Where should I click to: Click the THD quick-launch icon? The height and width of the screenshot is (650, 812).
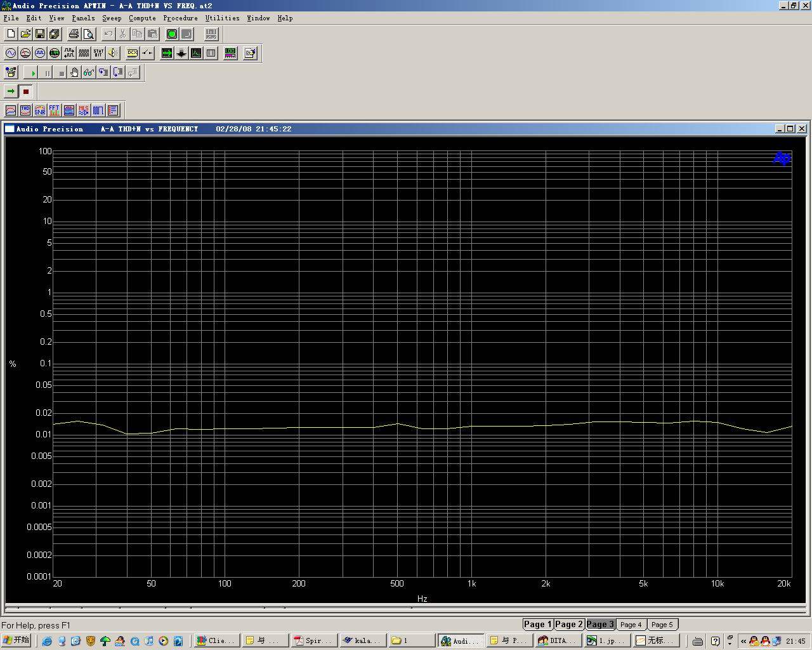[x=25, y=110]
